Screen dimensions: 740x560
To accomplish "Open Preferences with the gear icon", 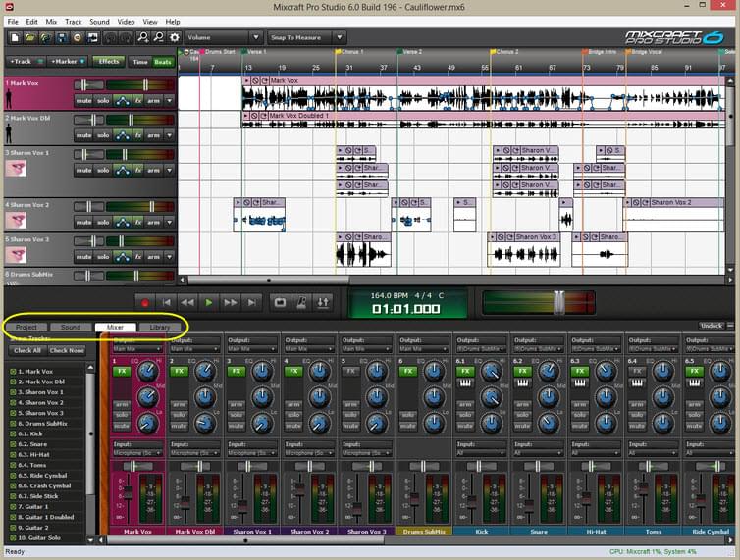I will click(175, 37).
